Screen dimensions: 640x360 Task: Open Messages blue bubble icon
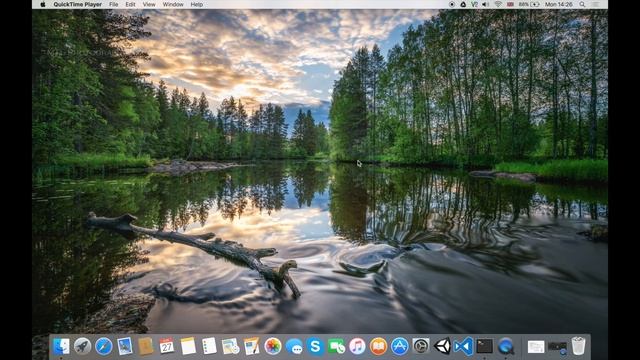click(294, 347)
